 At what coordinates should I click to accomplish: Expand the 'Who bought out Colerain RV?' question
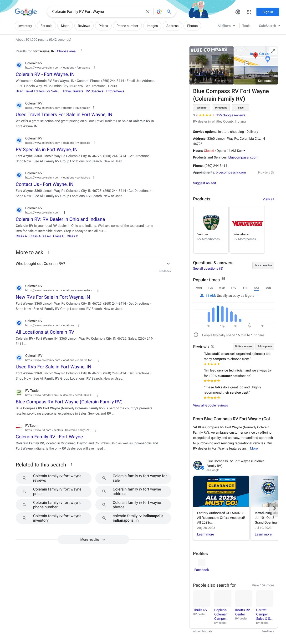point(168,264)
